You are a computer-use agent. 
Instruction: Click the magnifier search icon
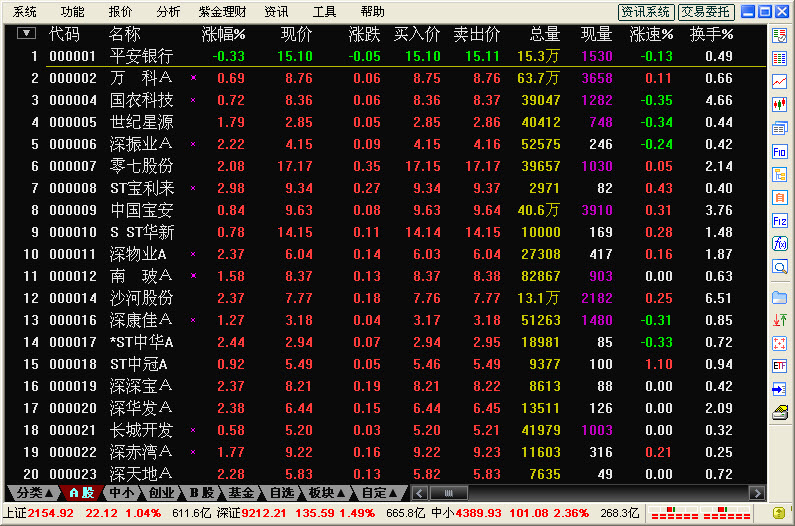click(779, 267)
